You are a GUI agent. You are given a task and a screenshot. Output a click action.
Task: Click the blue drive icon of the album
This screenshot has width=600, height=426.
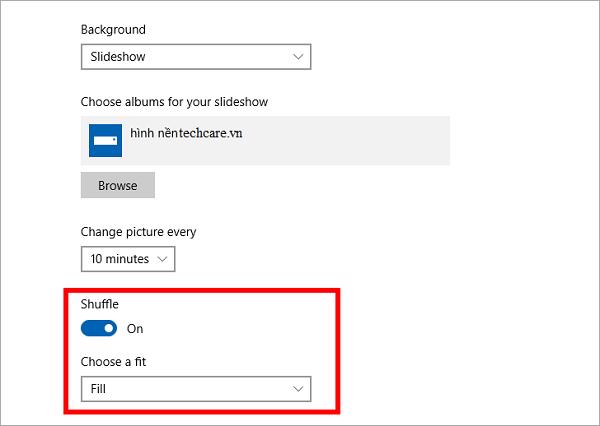click(x=105, y=141)
